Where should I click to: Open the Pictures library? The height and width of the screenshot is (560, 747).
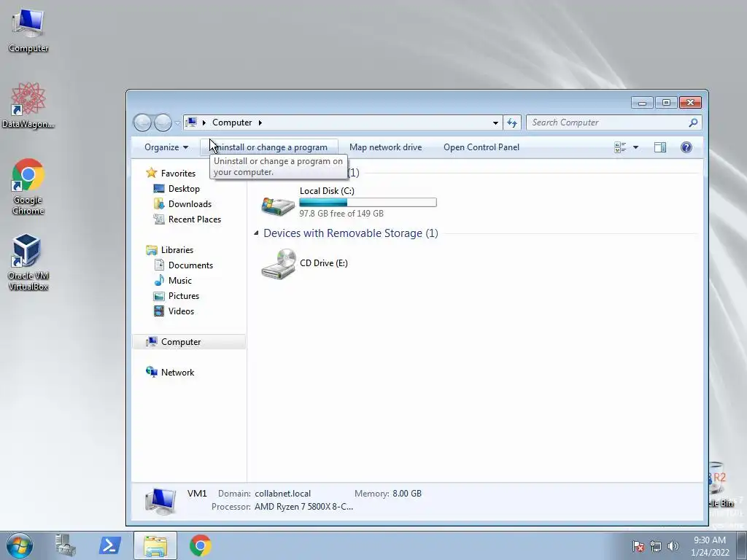(x=183, y=296)
